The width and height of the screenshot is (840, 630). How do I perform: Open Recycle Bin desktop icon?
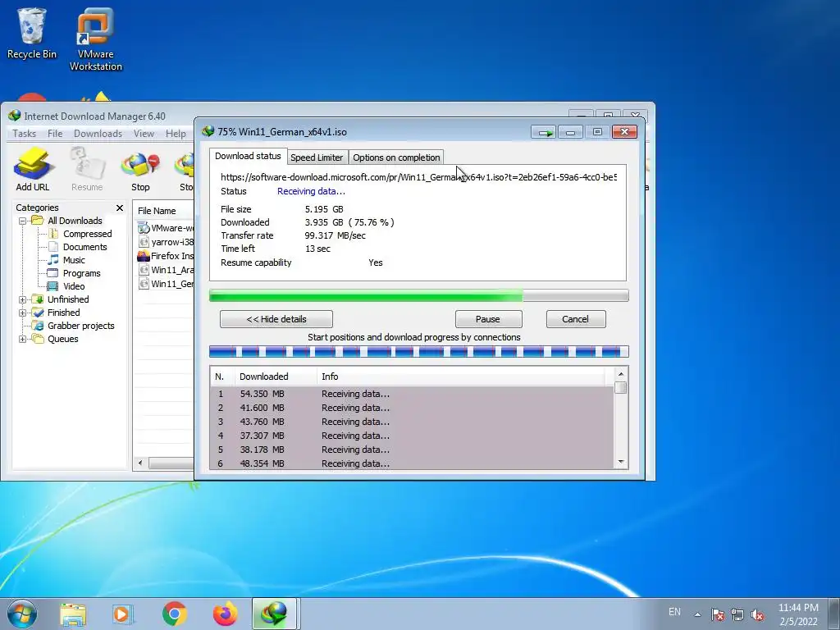click(x=32, y=33)
